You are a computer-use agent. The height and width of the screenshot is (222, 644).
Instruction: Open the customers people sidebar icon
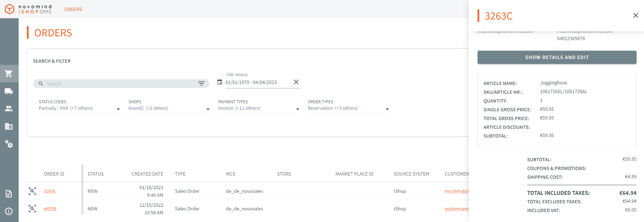[x=9, y=109]
